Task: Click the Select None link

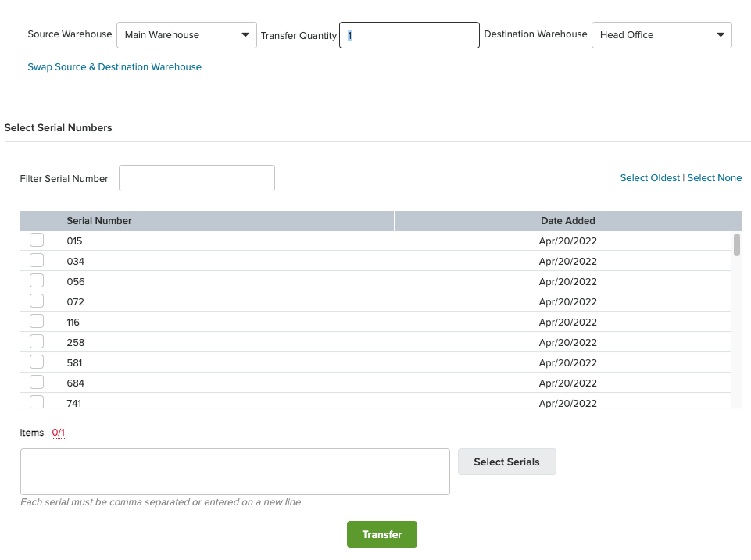Action: tap(714, 178)
